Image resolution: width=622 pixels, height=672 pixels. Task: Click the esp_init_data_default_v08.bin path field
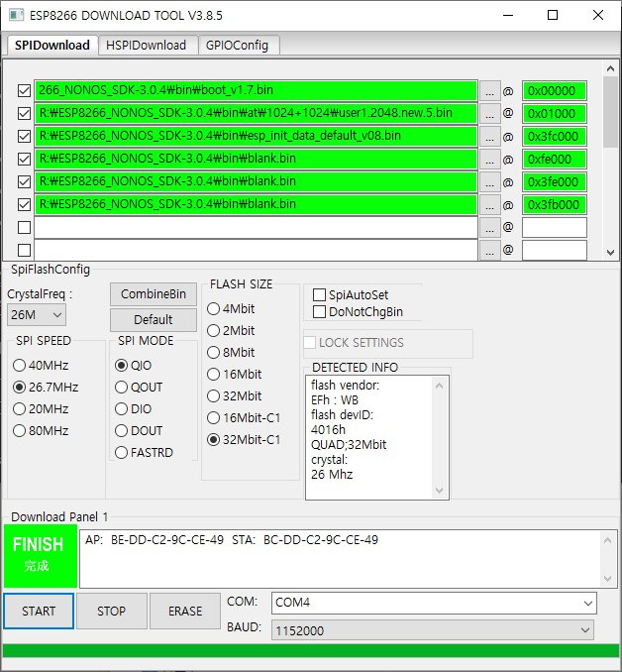(256, 137)
